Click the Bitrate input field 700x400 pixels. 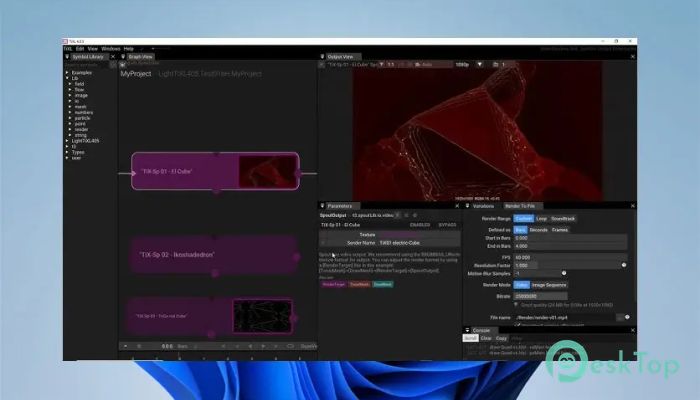click(541, 296)
